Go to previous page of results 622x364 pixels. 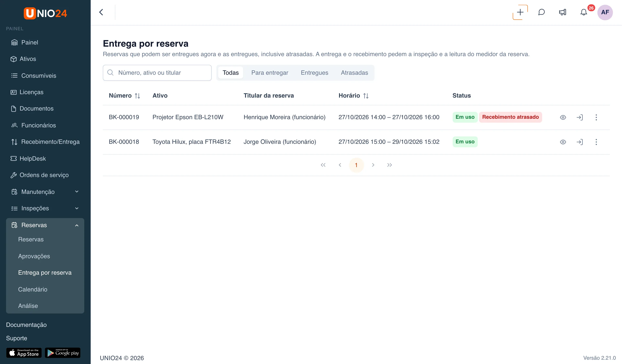340,165
